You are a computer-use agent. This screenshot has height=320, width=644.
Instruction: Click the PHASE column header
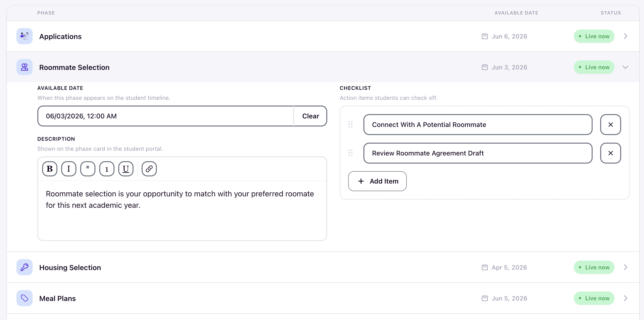pyautogui.click(x=46, y=13)
